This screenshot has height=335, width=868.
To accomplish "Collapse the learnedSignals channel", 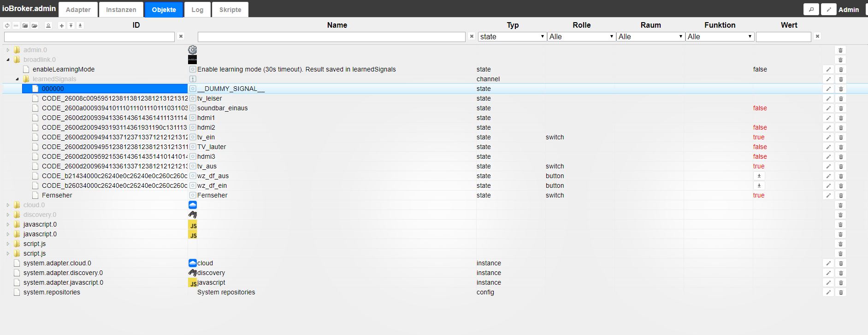I will (x=17, y=79).
